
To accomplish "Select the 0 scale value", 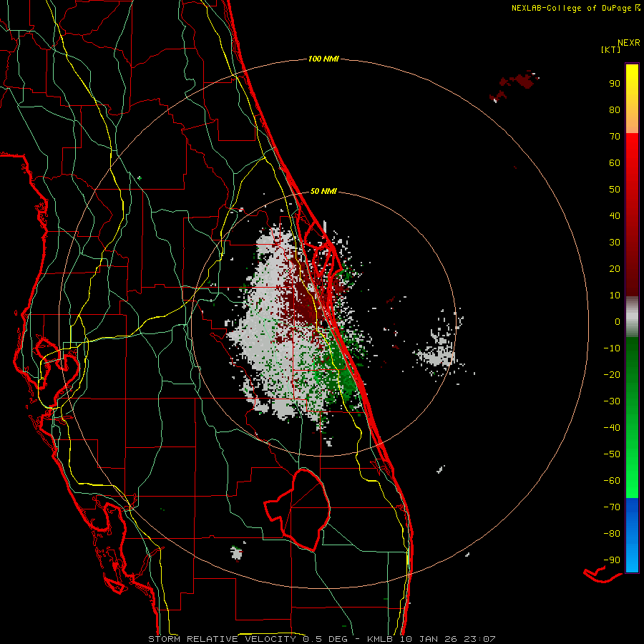I will [x=618, y=321].
